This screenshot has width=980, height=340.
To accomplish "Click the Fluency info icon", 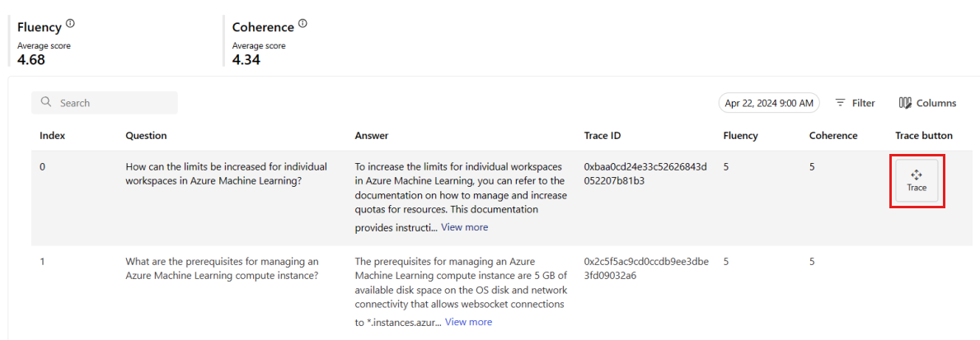I will point(70,25).
